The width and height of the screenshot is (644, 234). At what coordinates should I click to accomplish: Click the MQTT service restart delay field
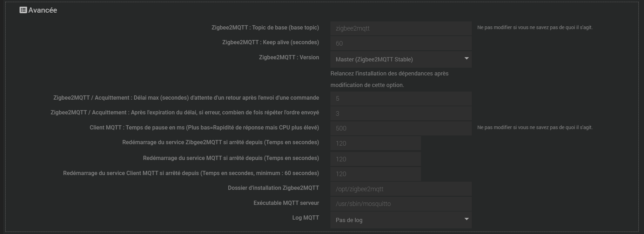click(x=375, y=159)
